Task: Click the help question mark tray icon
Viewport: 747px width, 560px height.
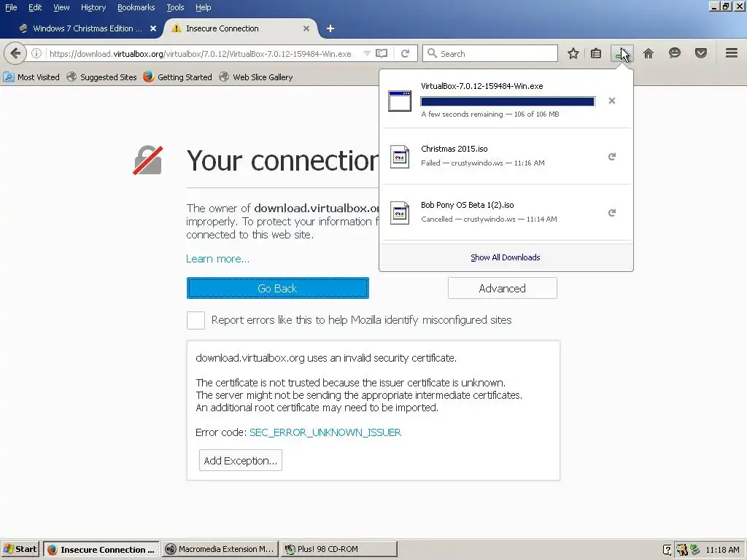Action: (667, 550)
